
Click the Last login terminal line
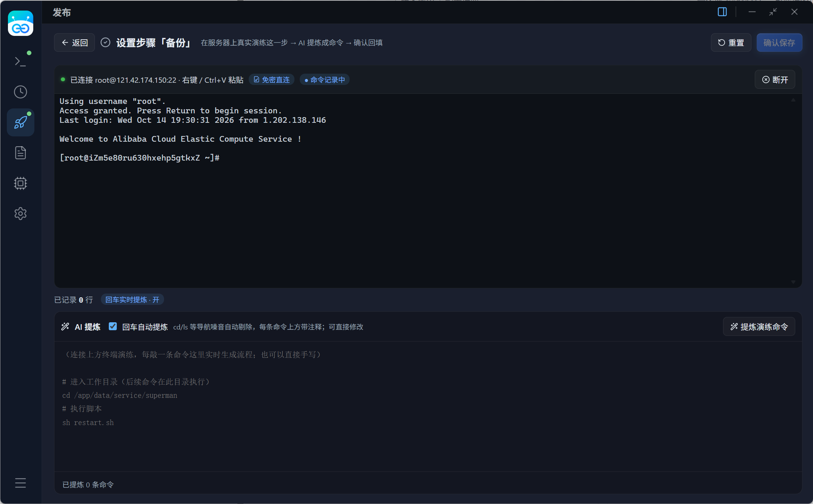click(x=192, y=120)
